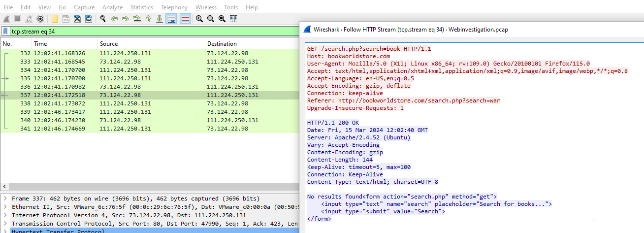This screenshot has width=644, height=233.
Task: Click the Zoom in magnifier icon
Action: (199, 19)
